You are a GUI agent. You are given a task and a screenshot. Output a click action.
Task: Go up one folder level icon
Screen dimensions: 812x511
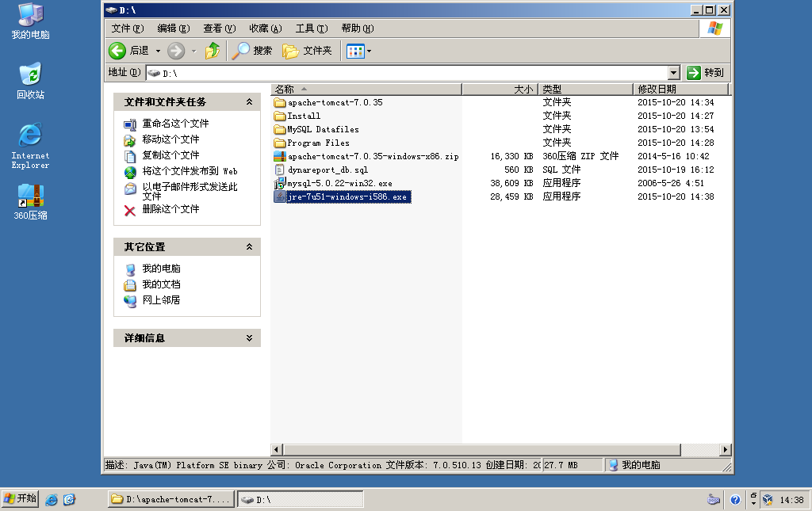(x=213, y=51)
